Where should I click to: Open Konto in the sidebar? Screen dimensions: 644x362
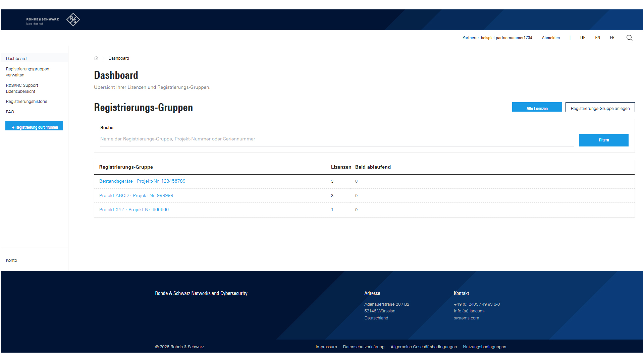pyautogui.click(x=11, y=260)
